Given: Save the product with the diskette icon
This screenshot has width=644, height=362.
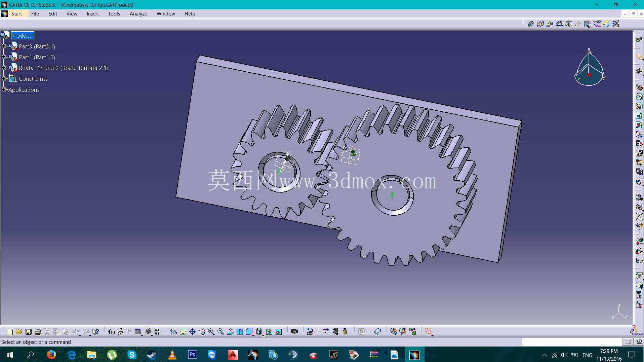Looking at the screenshot, I should pyautogui.click(x=29, y=332).
